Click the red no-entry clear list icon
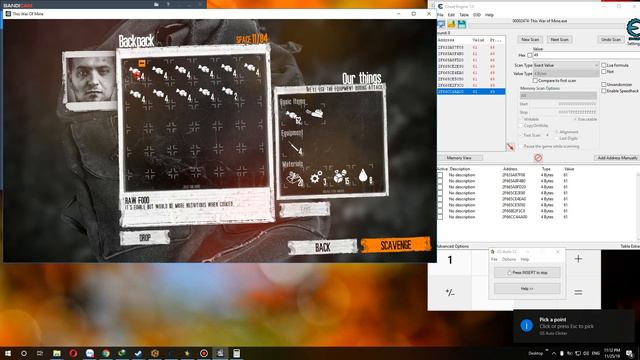The image size is (640, 360). (x=538, y=158)
